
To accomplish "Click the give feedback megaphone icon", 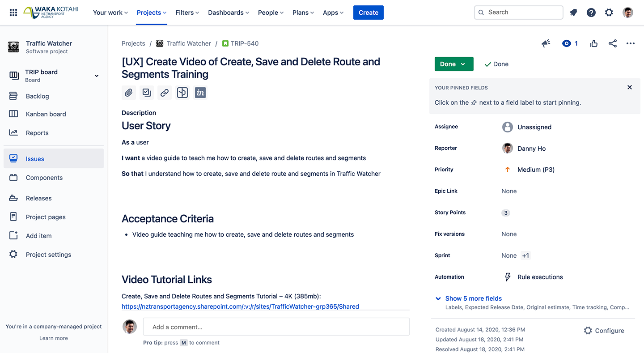I will (x=546, y=43).
